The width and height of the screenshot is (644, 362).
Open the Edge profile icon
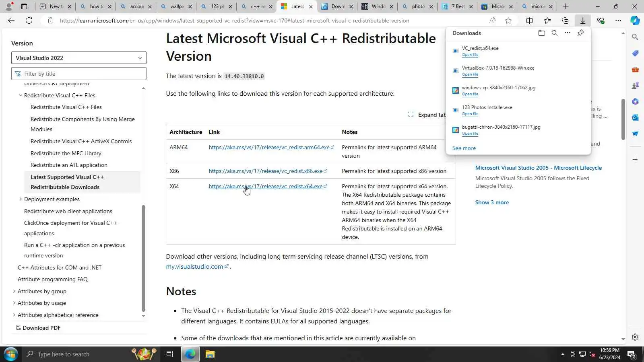9,6
